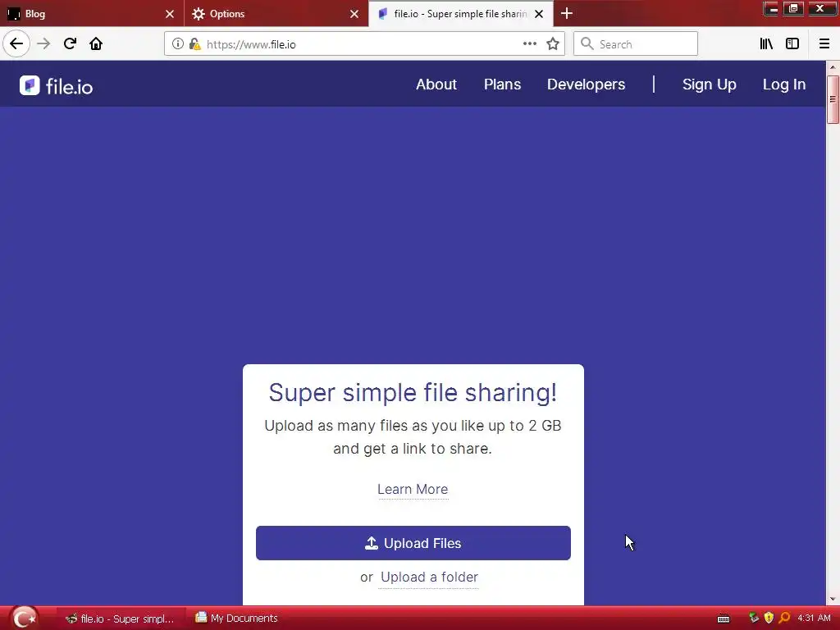Show site information icon in address bar
Viewport: 840px width, 630px height.
pos(178,44)
